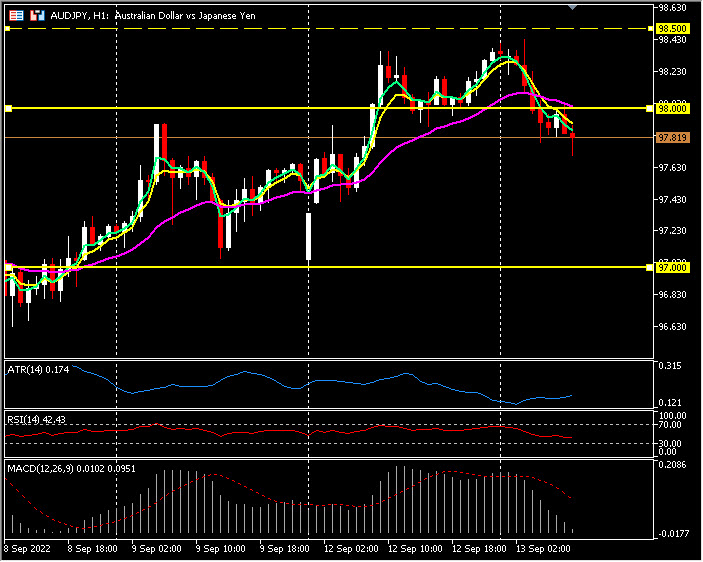Click the 97.000 yellow price label
This screenshot has width=703, height=562.
pos(673,267)
